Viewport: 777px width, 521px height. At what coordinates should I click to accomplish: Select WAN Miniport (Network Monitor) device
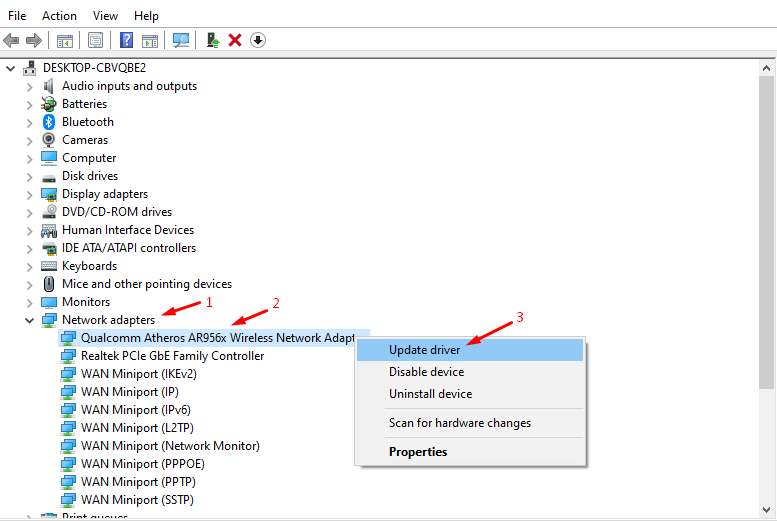pos(170,446)
